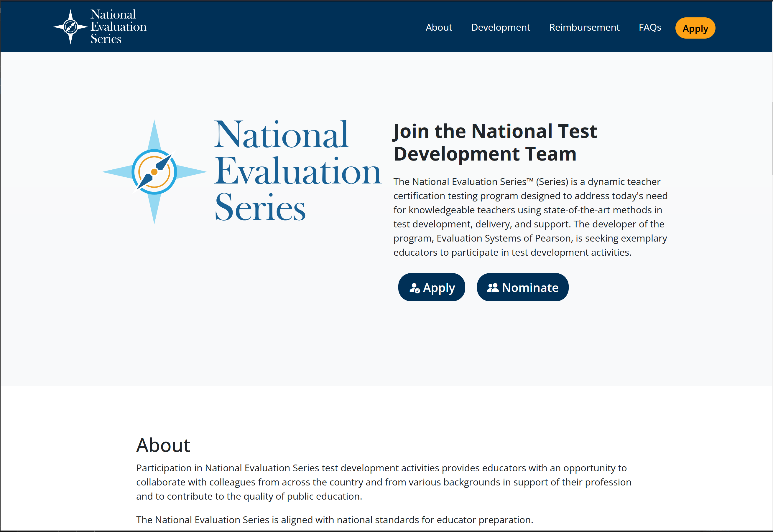Click the hero paragraph mentioning "Evaluation Systems of Pearson"
The height and width of the screenshot is (532, 773).
click(530, 217)
